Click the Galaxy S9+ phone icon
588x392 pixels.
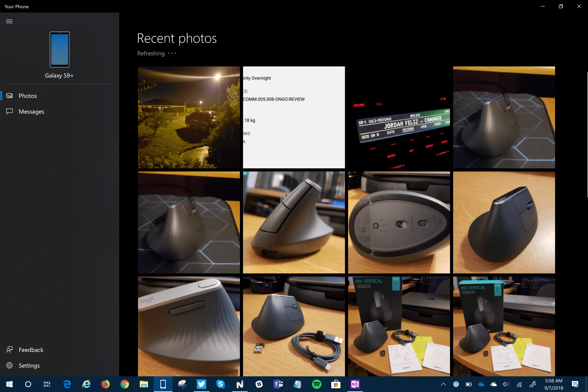[60, 50]
